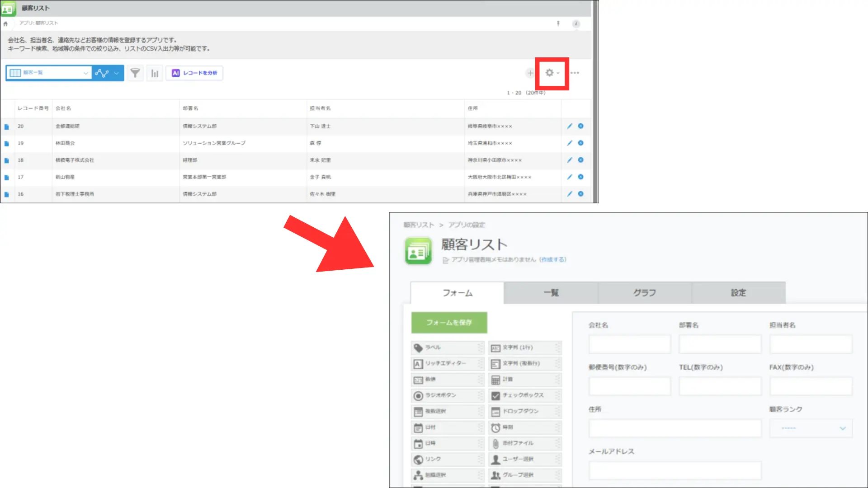Click the 作成する memo link
Viewport: 868px width, 488px height.
point(552,259)
